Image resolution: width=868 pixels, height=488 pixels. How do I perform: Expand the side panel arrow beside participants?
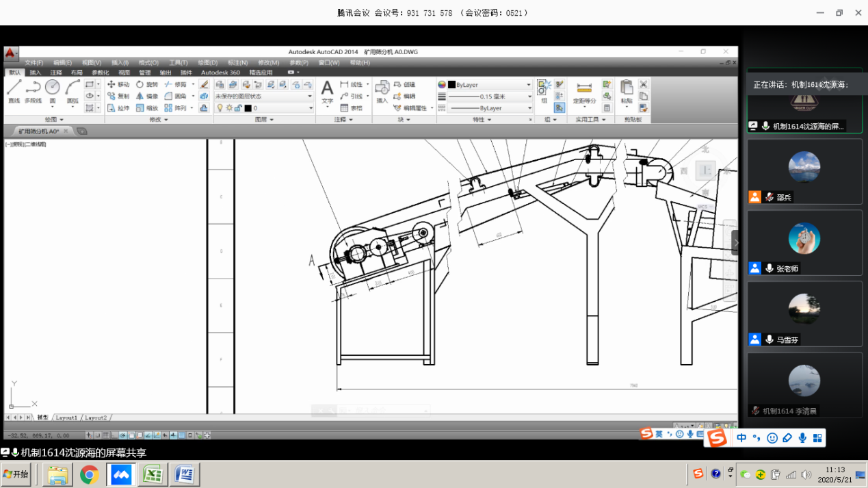tap(736, 242)
